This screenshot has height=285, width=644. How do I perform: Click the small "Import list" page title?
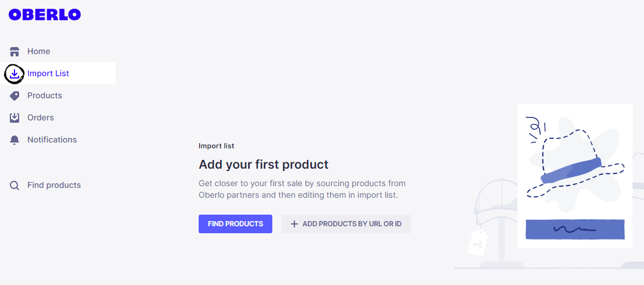pos(217,146)
